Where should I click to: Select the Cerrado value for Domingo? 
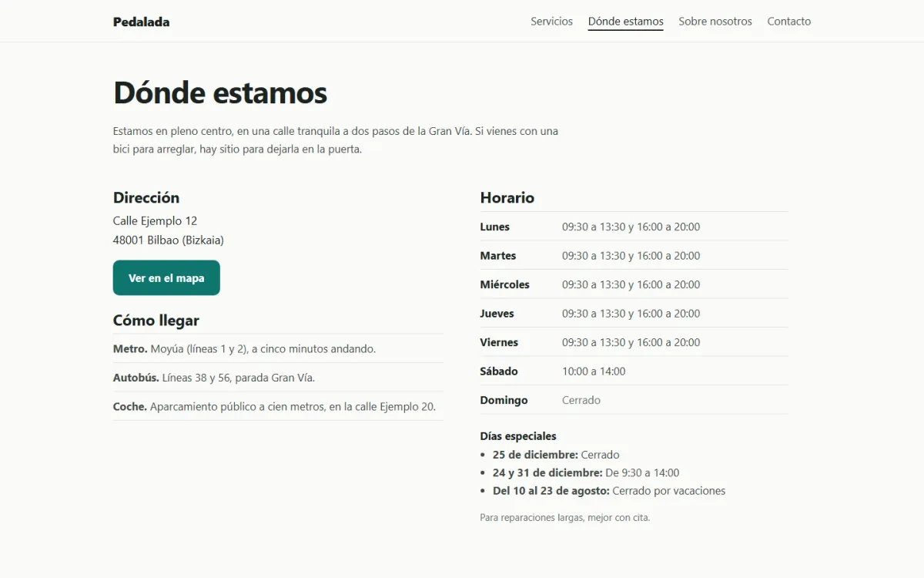pyautogui.click(x=581, y=400)
